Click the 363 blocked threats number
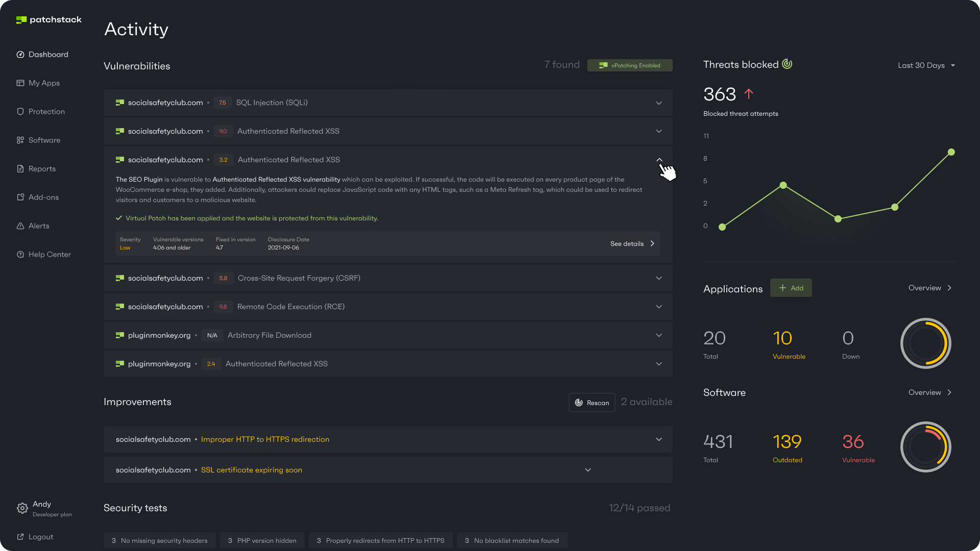The height and width of the screenshot is (551, 980). click(x=720, y=94)
